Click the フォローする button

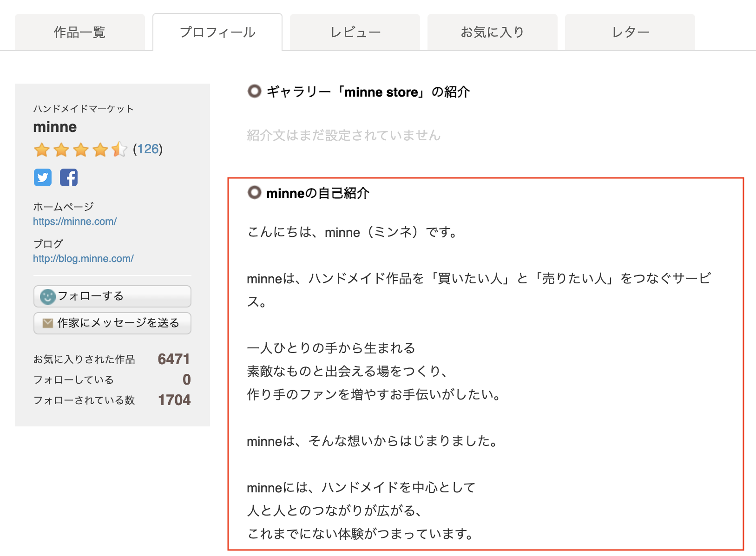coord(112,296)
